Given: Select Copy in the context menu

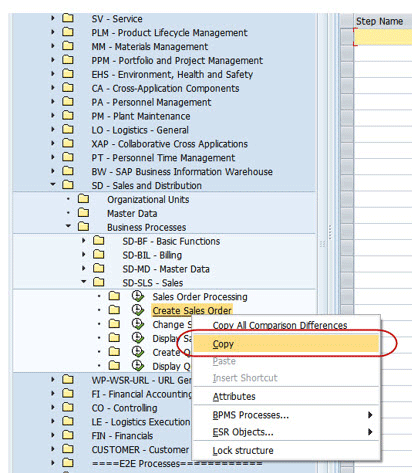Looking at the screenshot, I should click(x=286, y=344).
